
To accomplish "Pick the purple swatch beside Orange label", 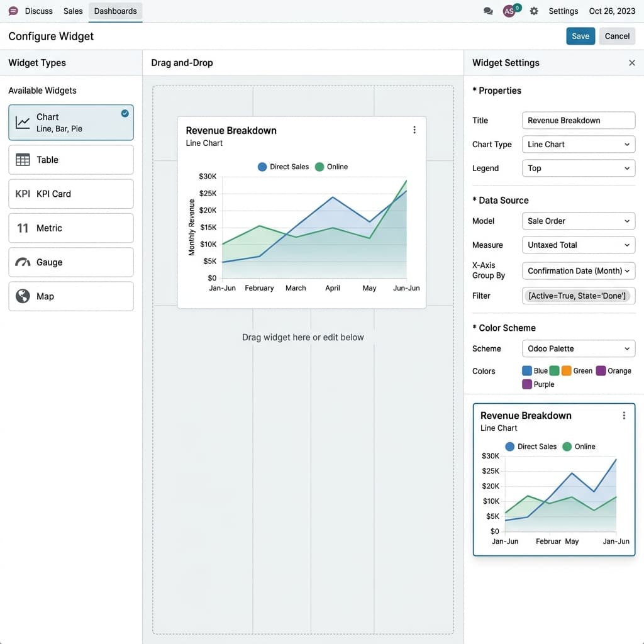I will coord(601,371).
